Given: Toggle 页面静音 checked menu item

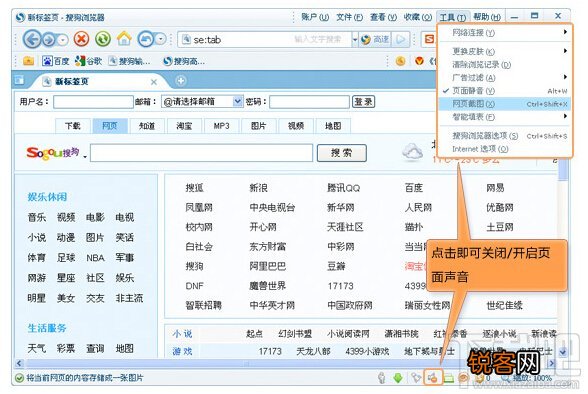Looking at the screenshot, I should [x=505, y=91].
